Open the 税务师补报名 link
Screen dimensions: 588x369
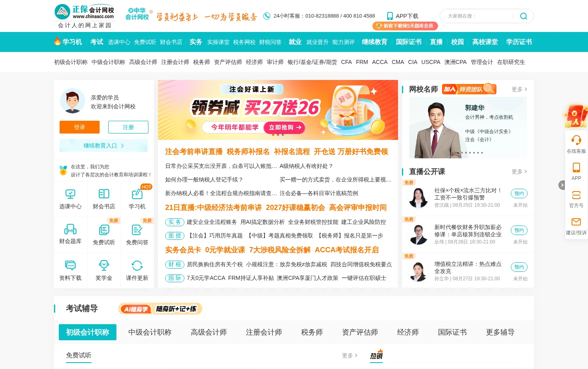point(248,152)
